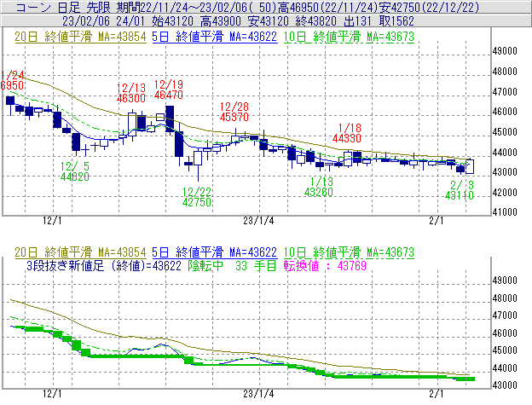The height and width of the screenshot is (405, 532).
Task: Click the volume value 出131
Action: click(358, 21)
